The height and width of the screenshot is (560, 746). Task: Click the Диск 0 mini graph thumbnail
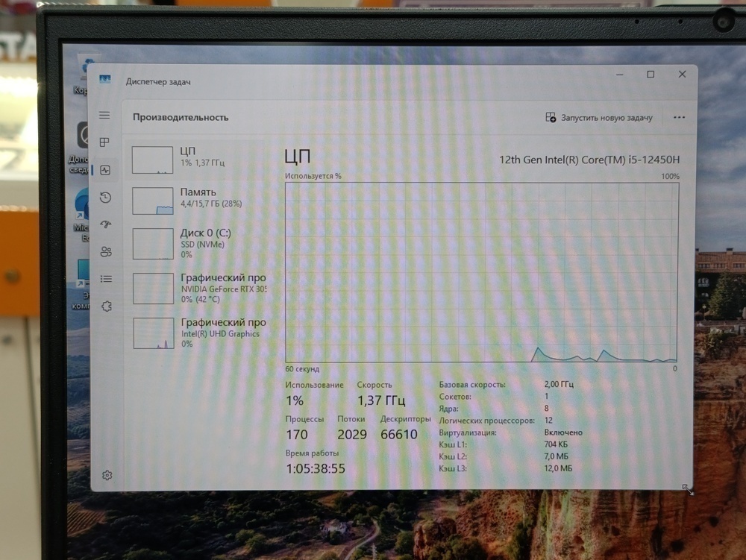(153, 243)
